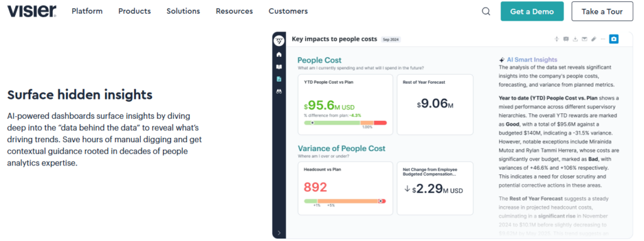Screen dimensions: 644x241
Task: Click the 'AI Smart Insights' heading text
Action: 532,60
